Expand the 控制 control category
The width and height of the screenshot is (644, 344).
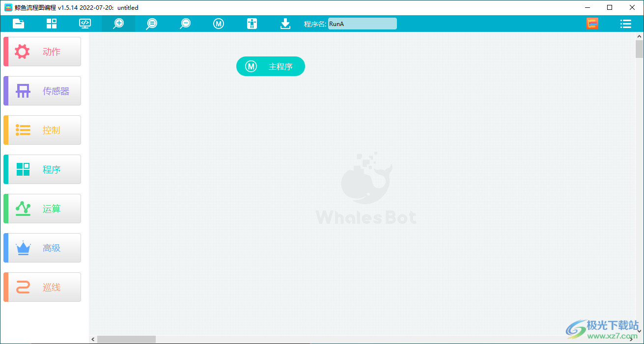(43, 130)
